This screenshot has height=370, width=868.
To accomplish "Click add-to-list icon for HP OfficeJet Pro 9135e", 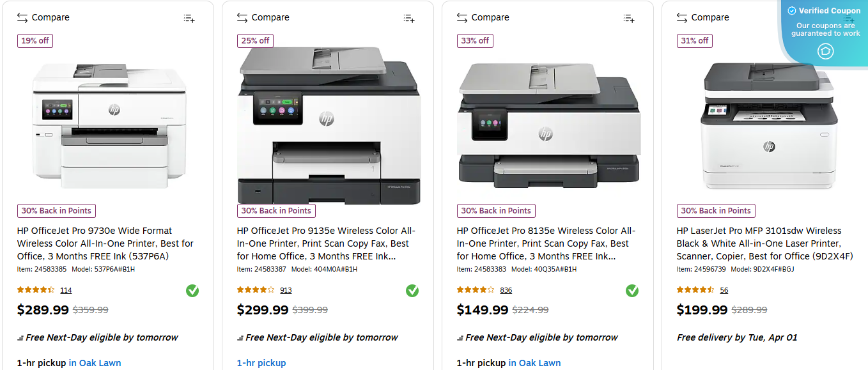I will (408, 19).
